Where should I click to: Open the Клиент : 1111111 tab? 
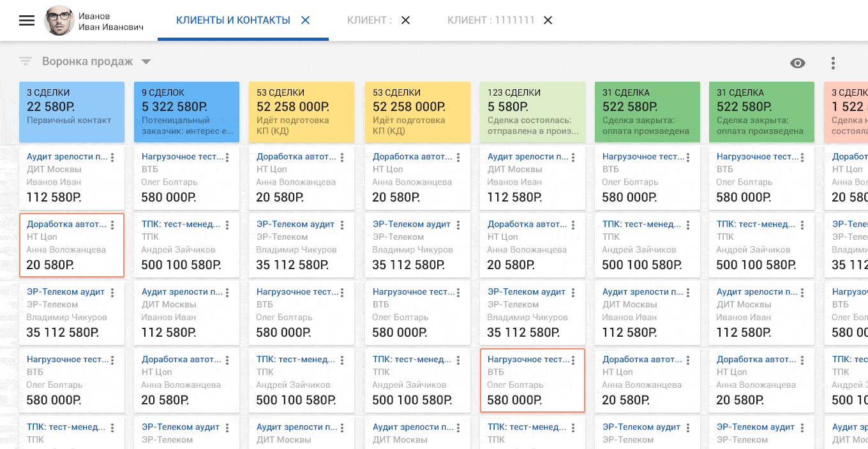pyautogui.click(x=490, y=20)
